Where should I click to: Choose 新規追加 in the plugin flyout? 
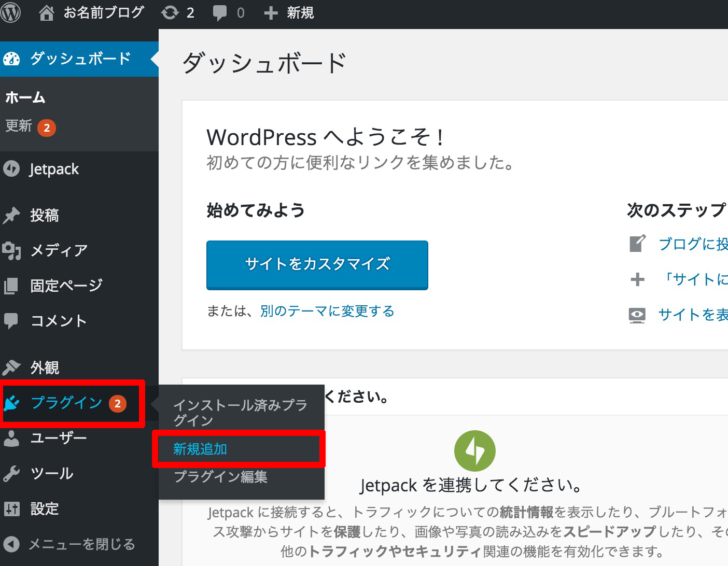200,449
